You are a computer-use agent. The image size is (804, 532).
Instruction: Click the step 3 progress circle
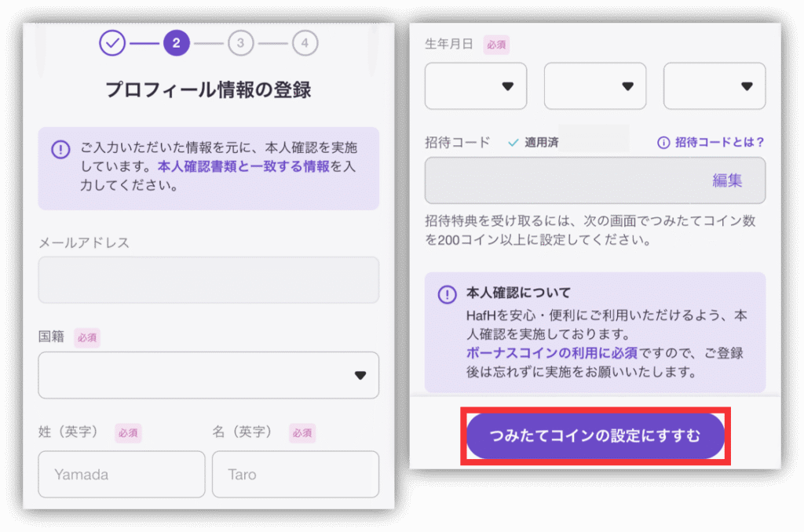pos(240,43)
